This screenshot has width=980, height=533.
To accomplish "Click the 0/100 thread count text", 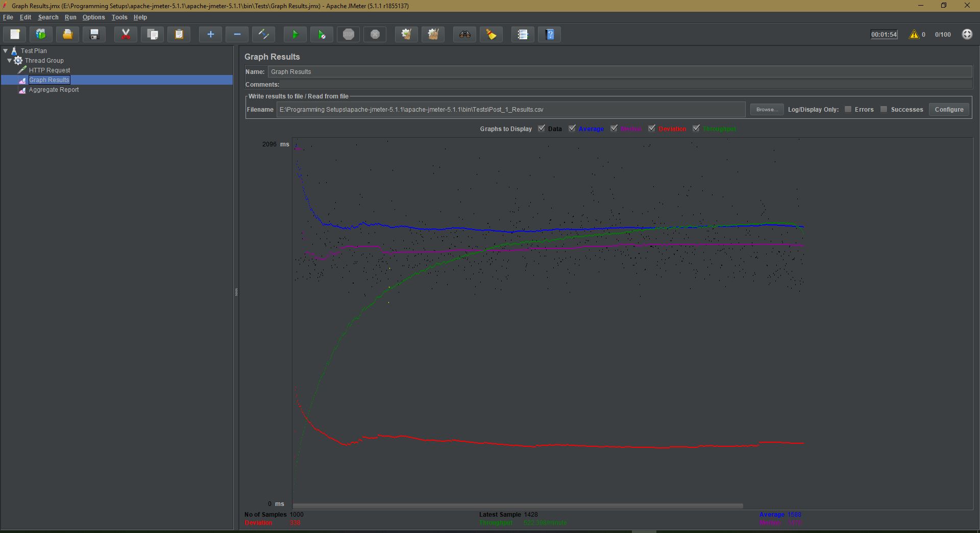I will (x=943, y=35).
